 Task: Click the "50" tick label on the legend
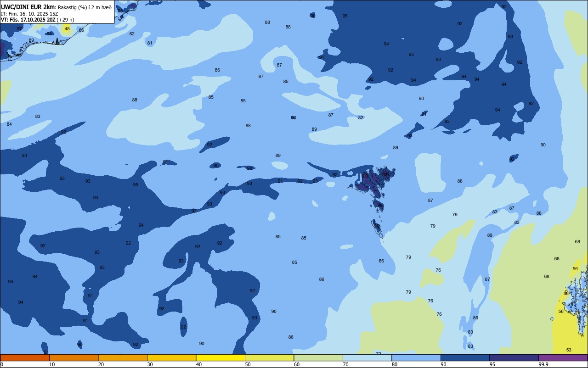[x=248, y=364]
